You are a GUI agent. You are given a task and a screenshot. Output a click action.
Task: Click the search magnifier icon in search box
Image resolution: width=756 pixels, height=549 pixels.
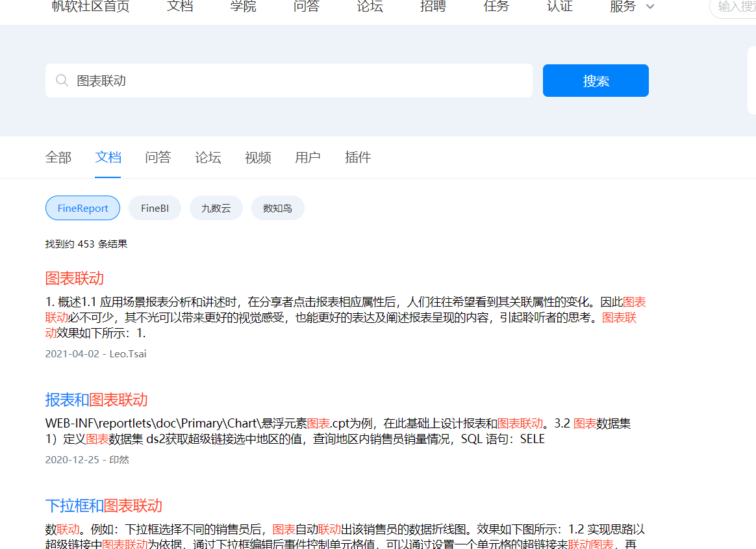click(x=62, y=81)
